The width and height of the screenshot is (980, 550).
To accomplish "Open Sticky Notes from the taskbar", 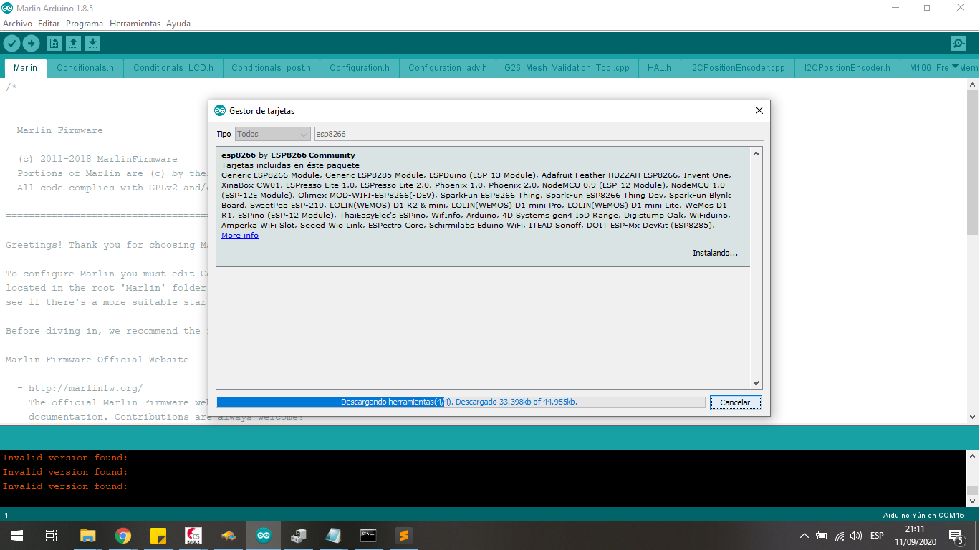I will [x=158, y=536].
